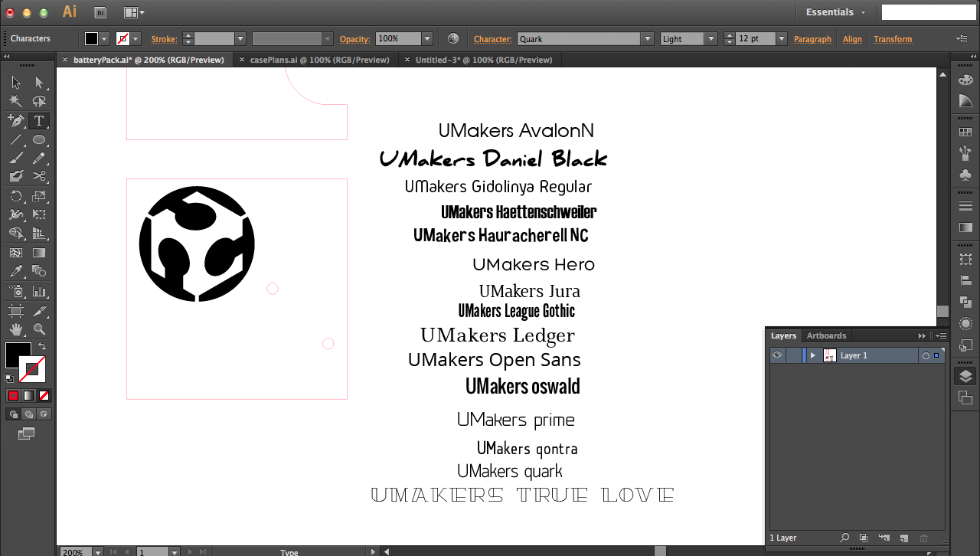Viewport: 980px width, 556px height.
Task: Select the Scale tool
Action: (39, 196)
